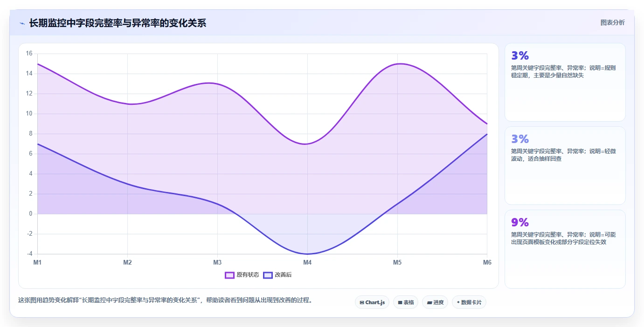Click the blue 改善后 legend swatch
The image size is (644, 327).
point(268,275)
